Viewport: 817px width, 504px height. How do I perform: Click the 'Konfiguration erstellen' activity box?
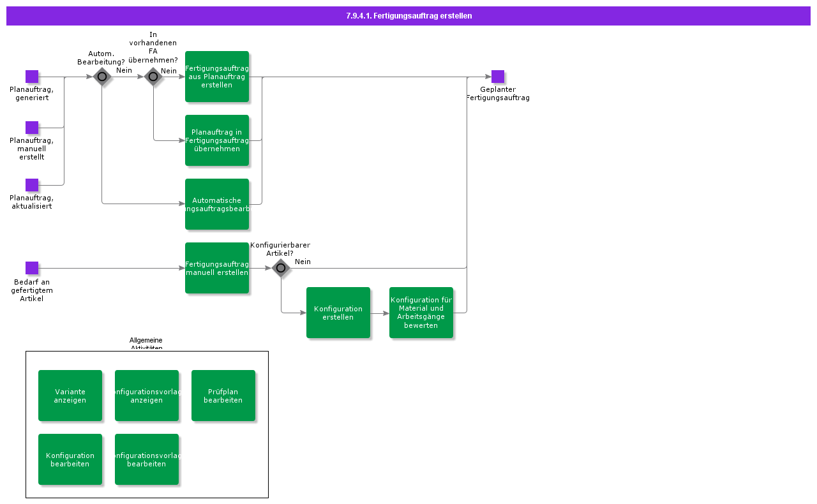(338, 313)
